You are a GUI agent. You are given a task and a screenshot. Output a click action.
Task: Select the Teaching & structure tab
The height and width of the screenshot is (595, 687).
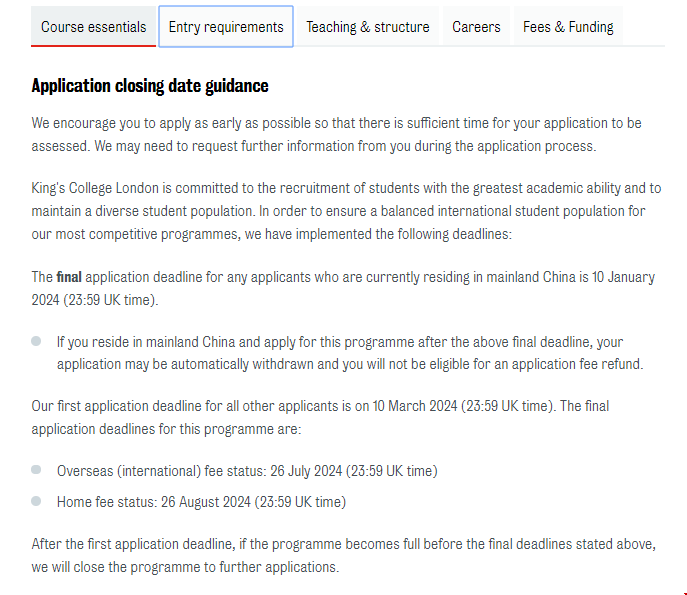pyautogui.click(x=368, y=27)
